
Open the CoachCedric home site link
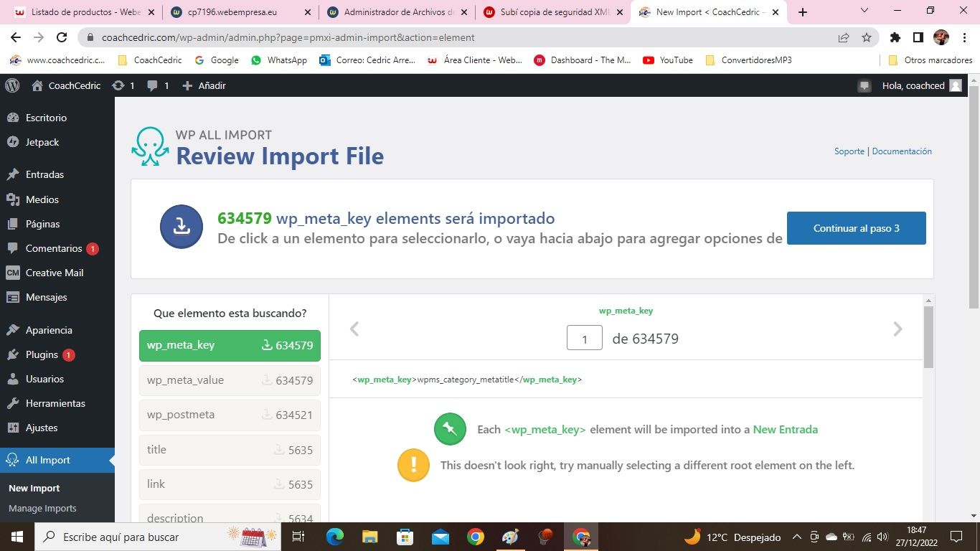pos(66,85)
